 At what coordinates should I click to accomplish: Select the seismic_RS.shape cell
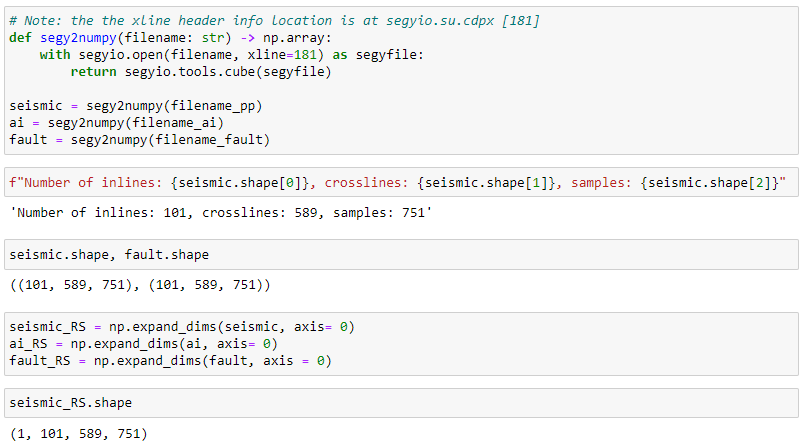[401, 403]
